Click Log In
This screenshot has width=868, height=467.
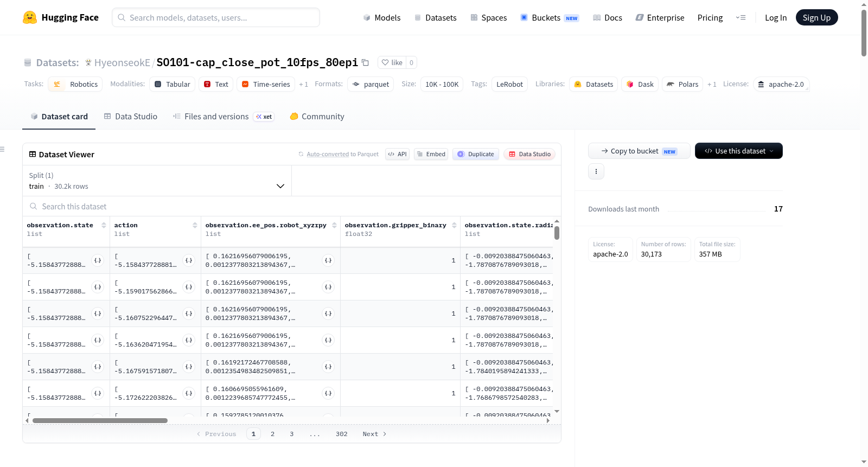776,17
